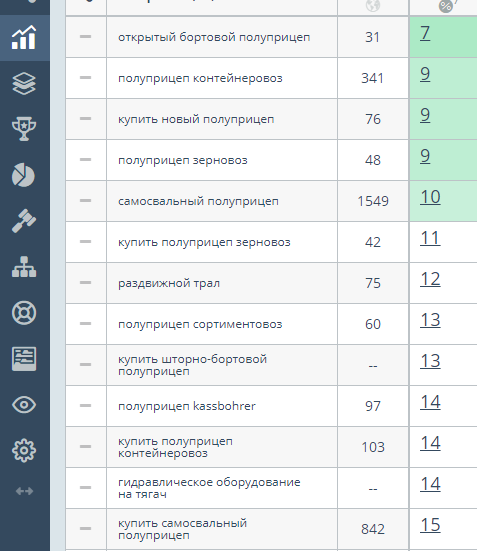Click dash icon for самосвальный полуприцеп row
This screenshot has height=551, width=477.
(85, 201)
